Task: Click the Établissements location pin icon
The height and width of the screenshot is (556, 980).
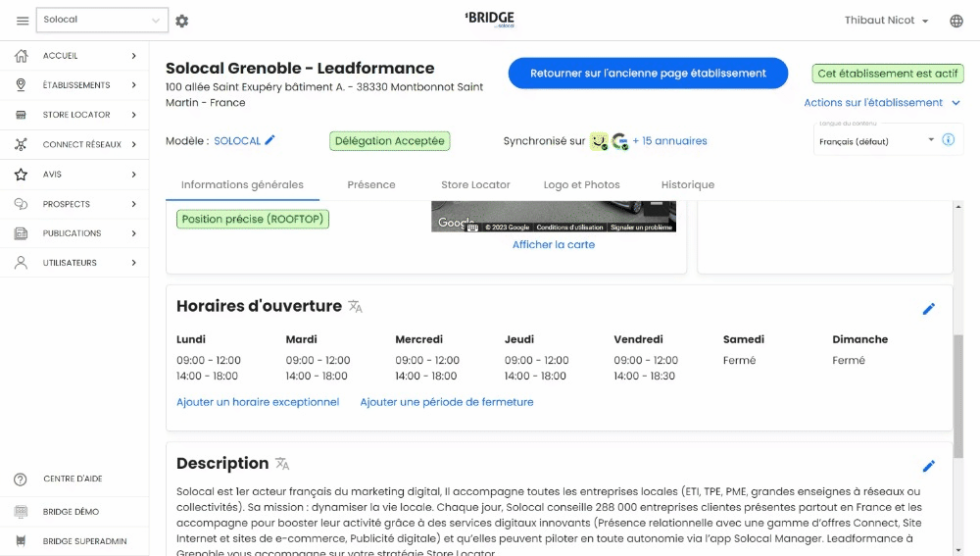Action: point(21,85)
